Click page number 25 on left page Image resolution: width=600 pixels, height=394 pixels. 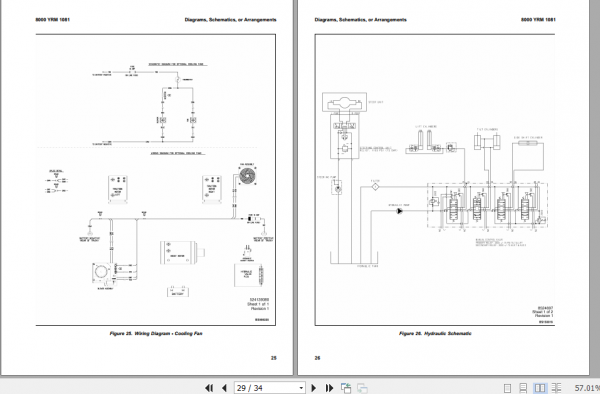(274, 358)
